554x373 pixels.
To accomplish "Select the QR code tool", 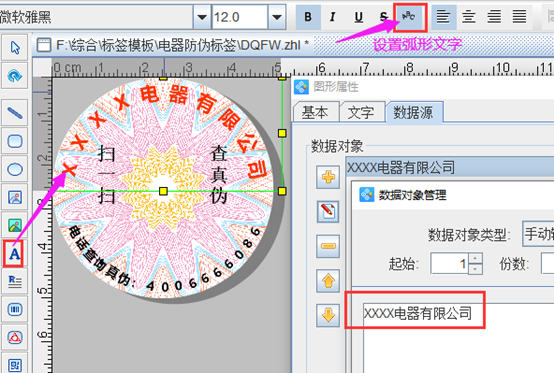I will pyautogui.click(x=14, y=364).
